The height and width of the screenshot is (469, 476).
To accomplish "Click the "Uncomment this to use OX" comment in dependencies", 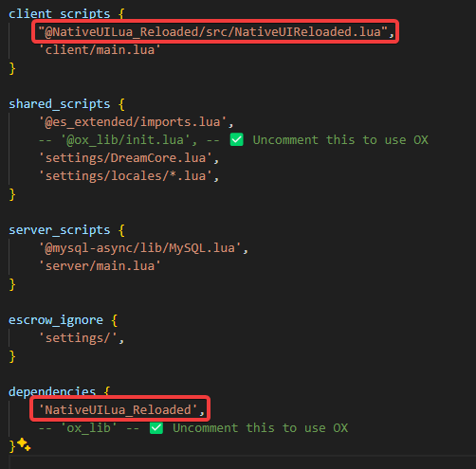I will [x=260, y=428].
